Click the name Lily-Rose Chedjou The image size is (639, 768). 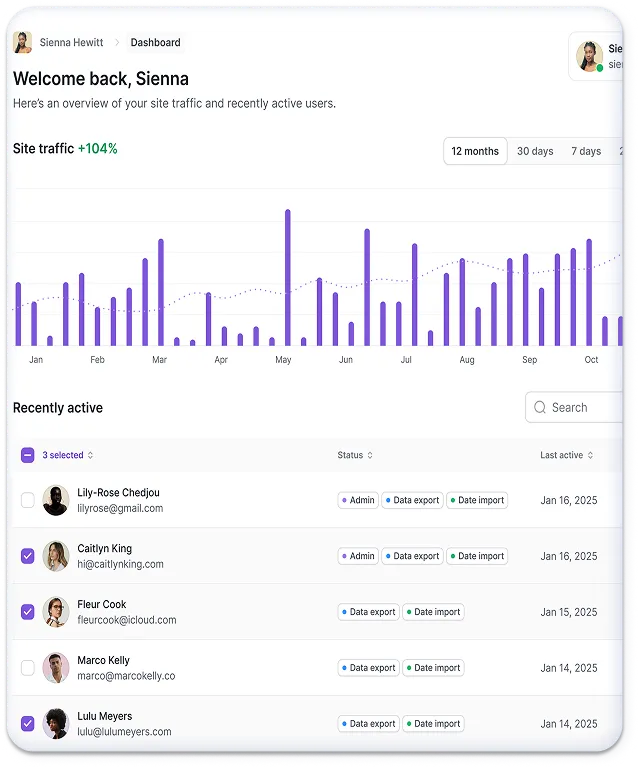pos(118,492)
